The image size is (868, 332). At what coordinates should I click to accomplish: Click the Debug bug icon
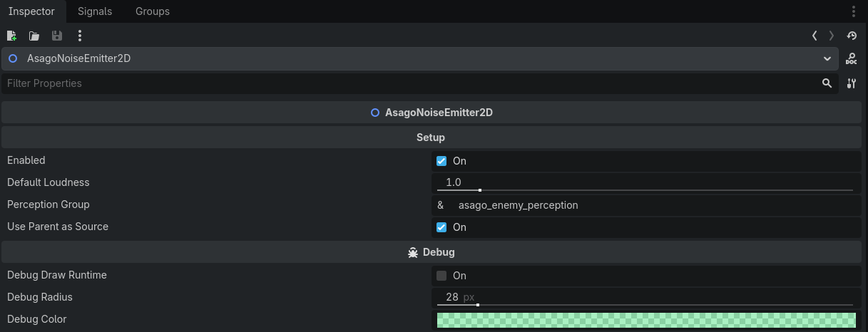pyautogui.click(x=413, y=252)
